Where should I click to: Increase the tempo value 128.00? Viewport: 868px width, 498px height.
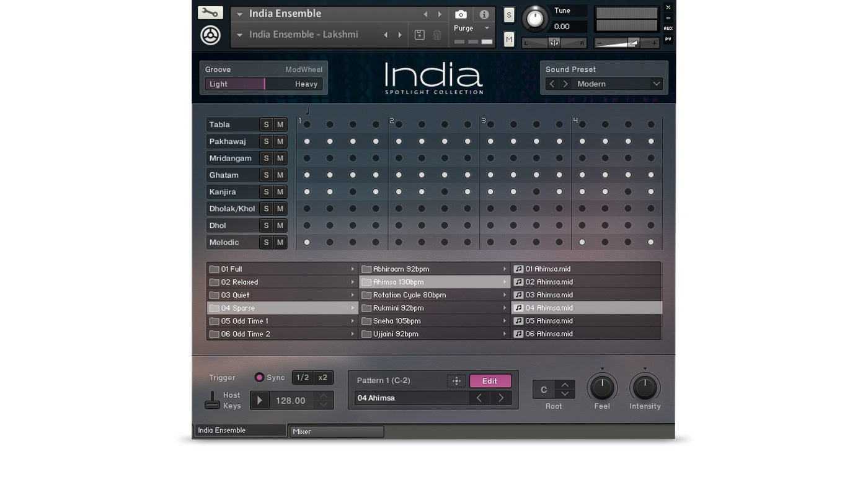tap(324, 396)
